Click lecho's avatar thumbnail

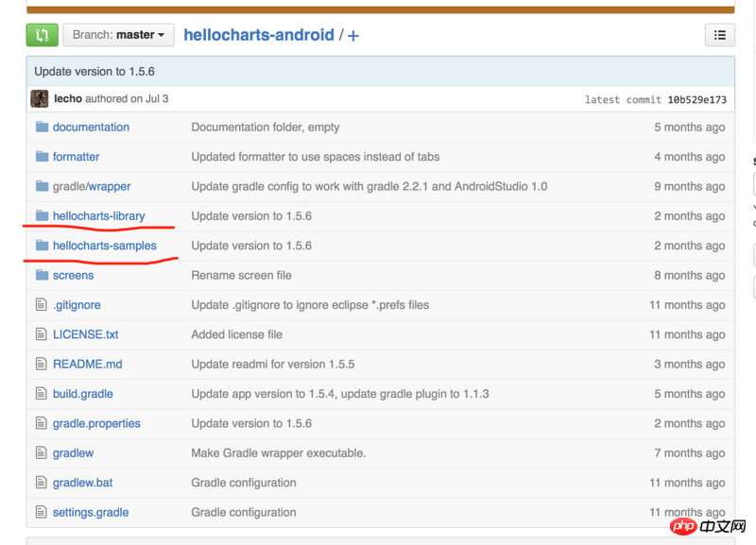40,99
